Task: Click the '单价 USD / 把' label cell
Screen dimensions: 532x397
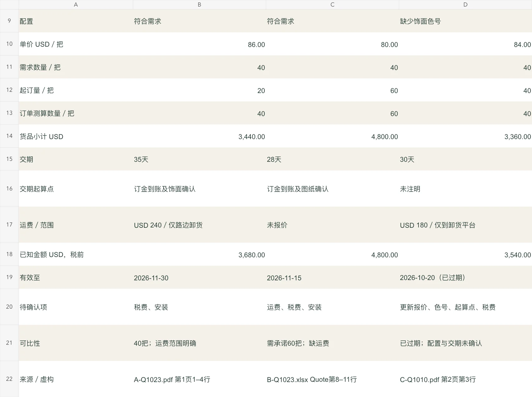Action: pyautogui.click(x=76, y=44)
